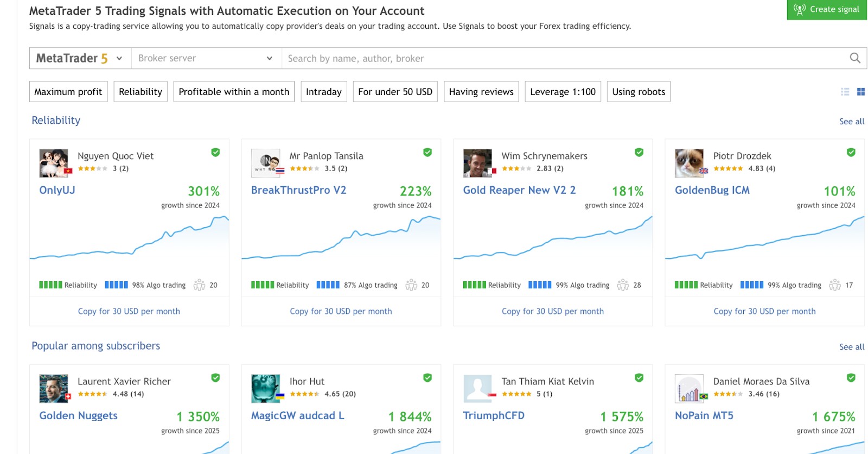Click verified shield on Gold Reaper card
This screenshot has width=868, height=454.
[639, 153]
